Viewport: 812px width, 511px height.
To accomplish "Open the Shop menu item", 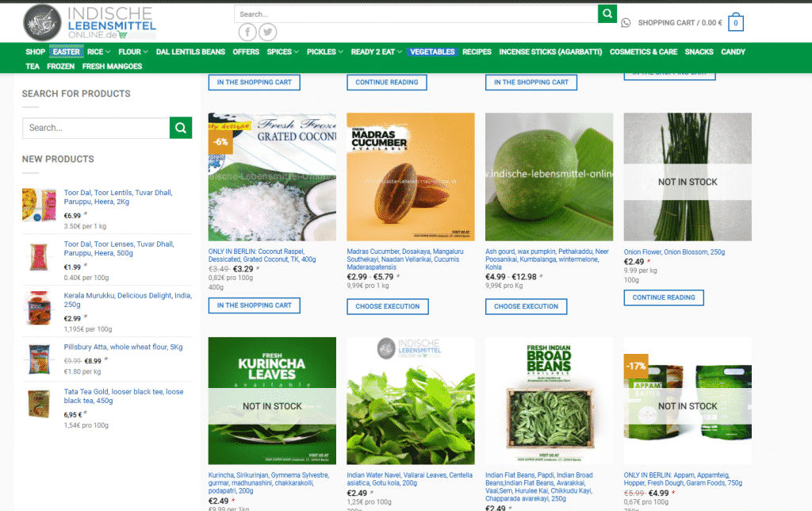I will coord(35,52).
